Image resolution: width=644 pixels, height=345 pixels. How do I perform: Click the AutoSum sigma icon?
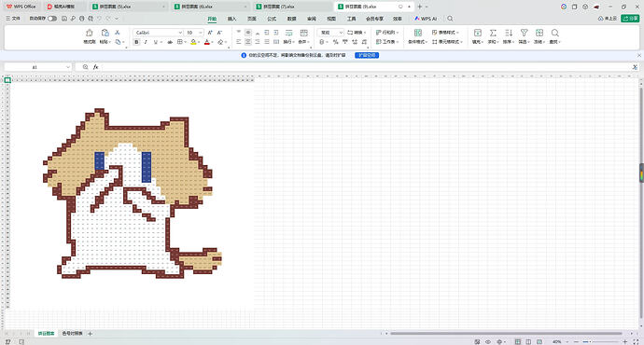[x=493, y=33]
